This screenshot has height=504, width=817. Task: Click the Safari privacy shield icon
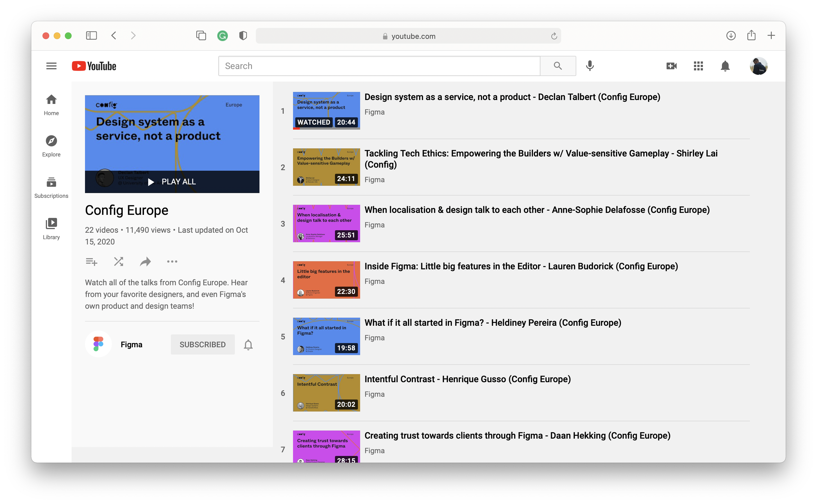tap(243, 36)
